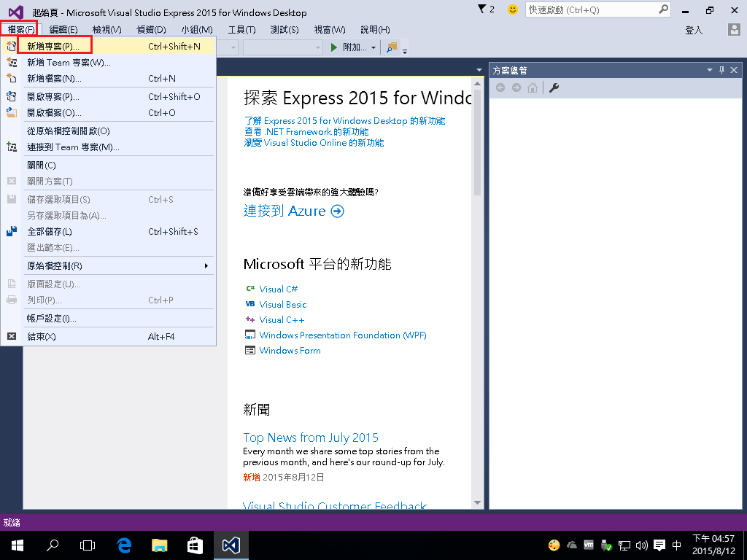Image resolution: width=747 pixels, height=560 pixels.
Task: Click the account avatar icon
Action: 734,29
